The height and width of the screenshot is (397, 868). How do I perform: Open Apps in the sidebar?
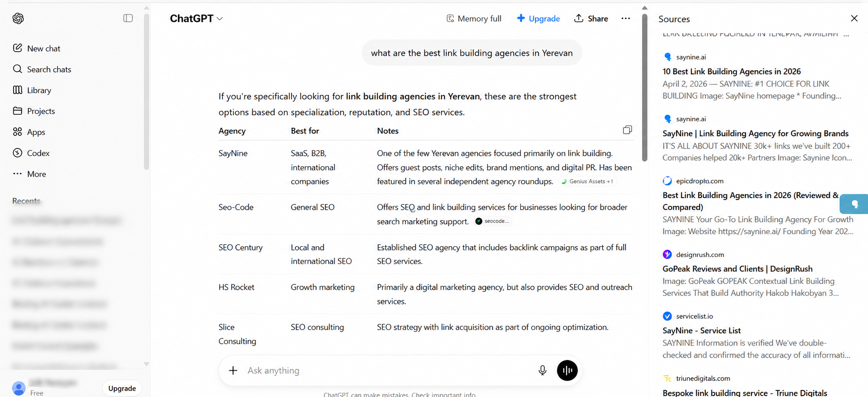point(29,132)
